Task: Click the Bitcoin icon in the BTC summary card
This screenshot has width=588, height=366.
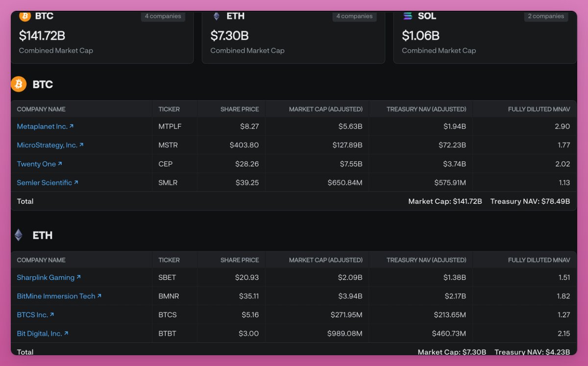Action: point(24,16)
